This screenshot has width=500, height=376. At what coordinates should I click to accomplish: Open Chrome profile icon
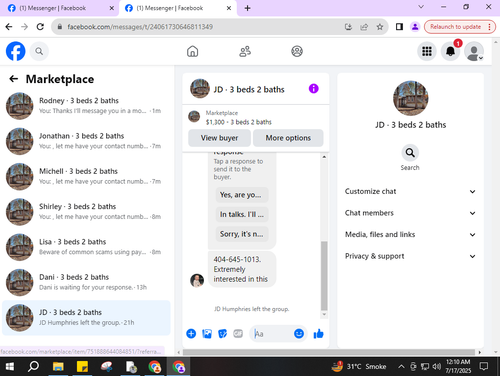[415, 27]
